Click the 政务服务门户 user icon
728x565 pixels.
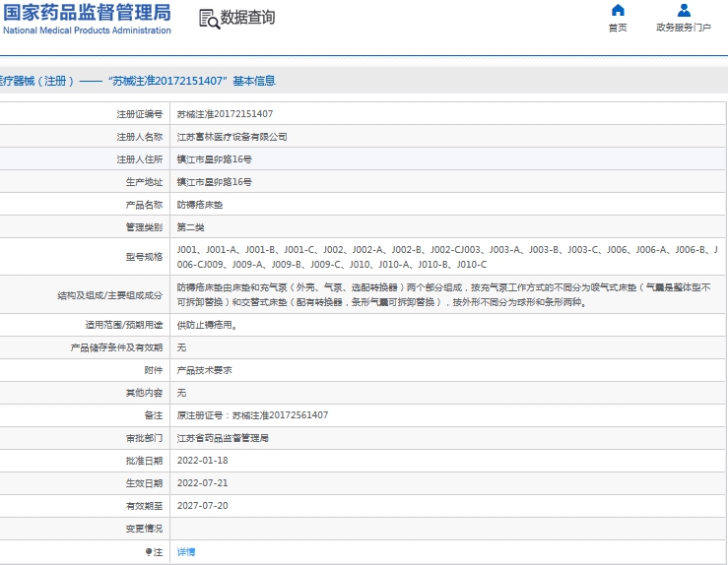coord(684,11)
